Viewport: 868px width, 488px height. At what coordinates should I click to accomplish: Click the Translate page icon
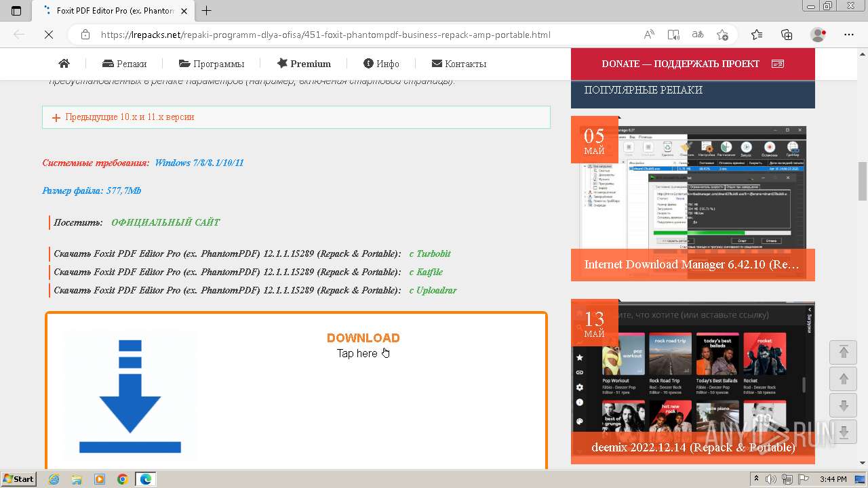[697, 35]
